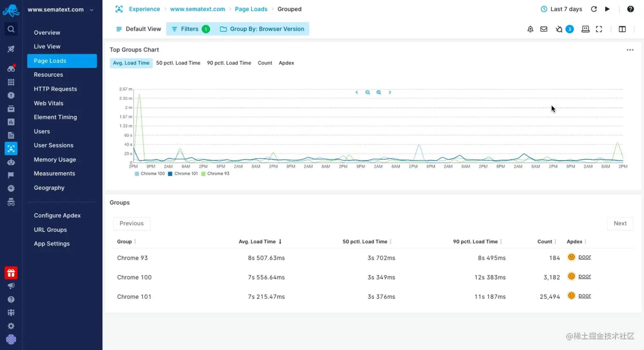The height and width of the screenshot is (350, 644).
Task: Click the sidebar help question mark icon
Action: (x=11, y=299)
